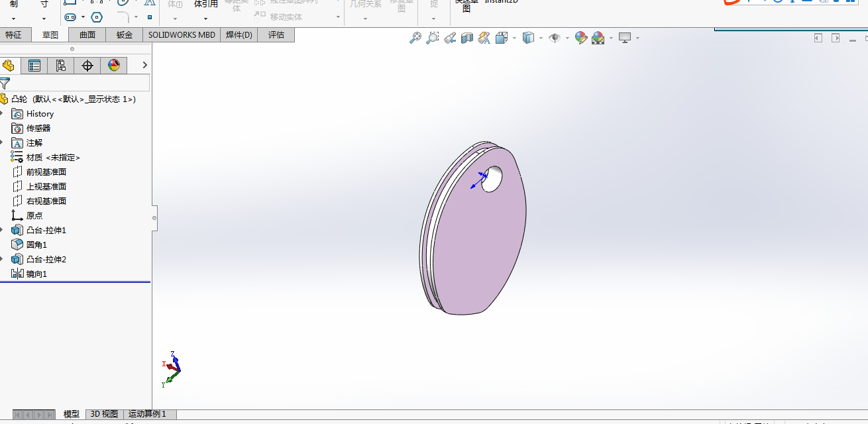Image resolution: width=868 pixels, height=424 pixels.
Task: Open the ConfigurationManager panel tab
Action: pyautogui.click(x=60, y=65)
